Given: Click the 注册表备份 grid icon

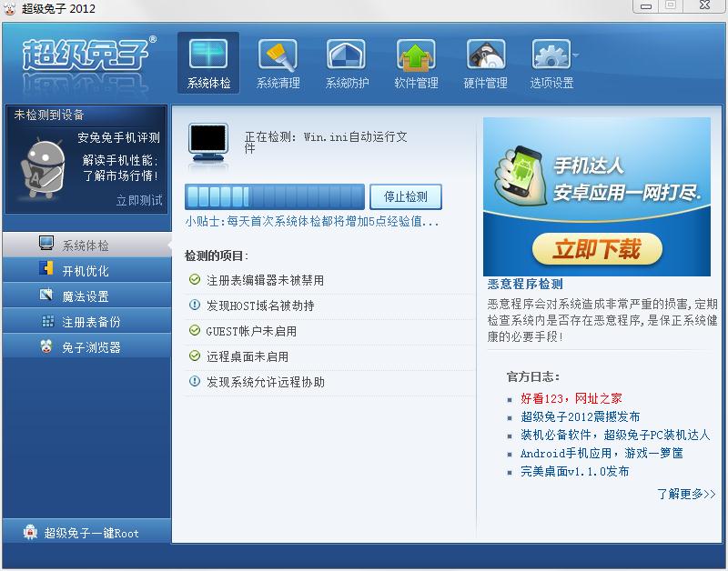Looking at the screenshot, I should (x=48, y=321).
